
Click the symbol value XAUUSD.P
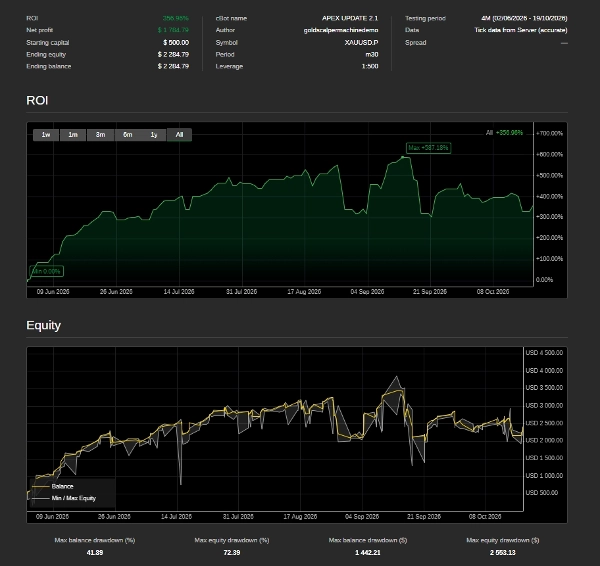[361, 42]
